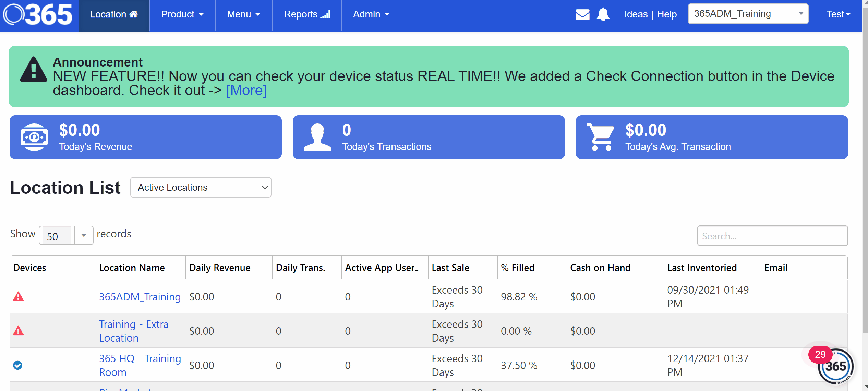The height and width of the screenshot is (391, 868).
Task: Click the Avg. Transaction shopping cart icon
Action: [601, 137]
